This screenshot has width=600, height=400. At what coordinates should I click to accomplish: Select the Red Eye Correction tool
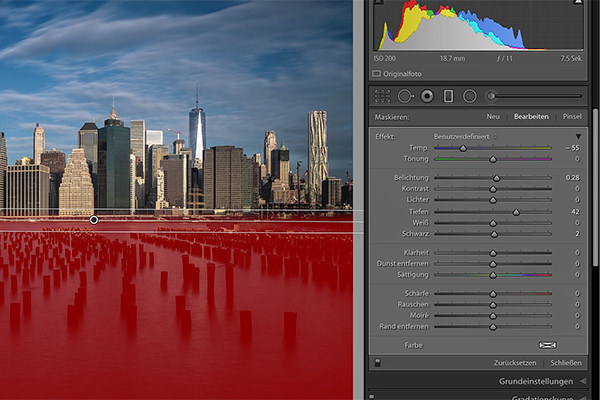pos(427,96)
